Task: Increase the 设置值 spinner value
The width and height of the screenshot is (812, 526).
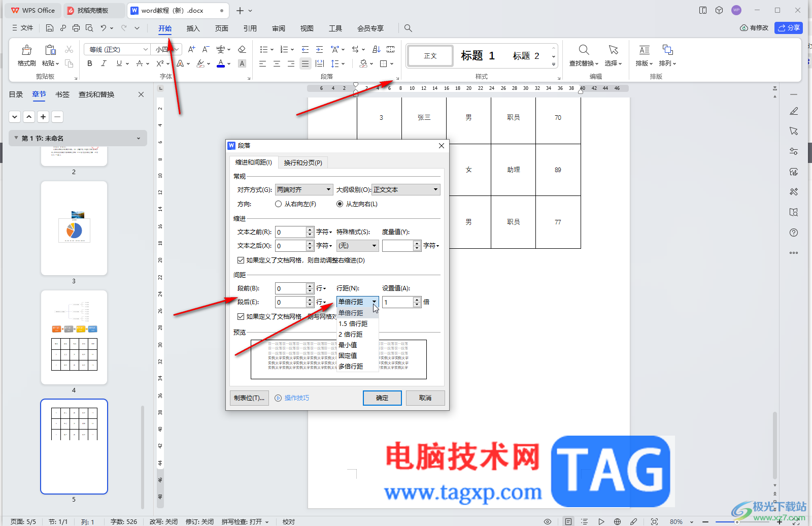Action: click(x=417, y=300)
